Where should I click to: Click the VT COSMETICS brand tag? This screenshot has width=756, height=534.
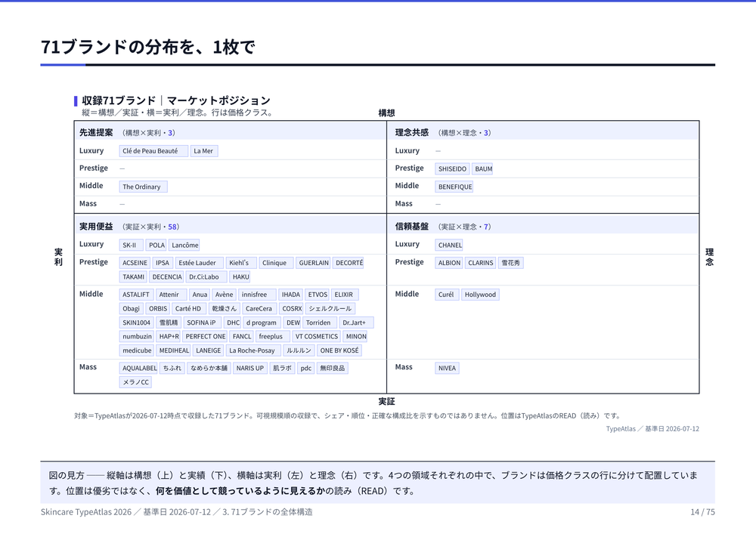[316, 337]
